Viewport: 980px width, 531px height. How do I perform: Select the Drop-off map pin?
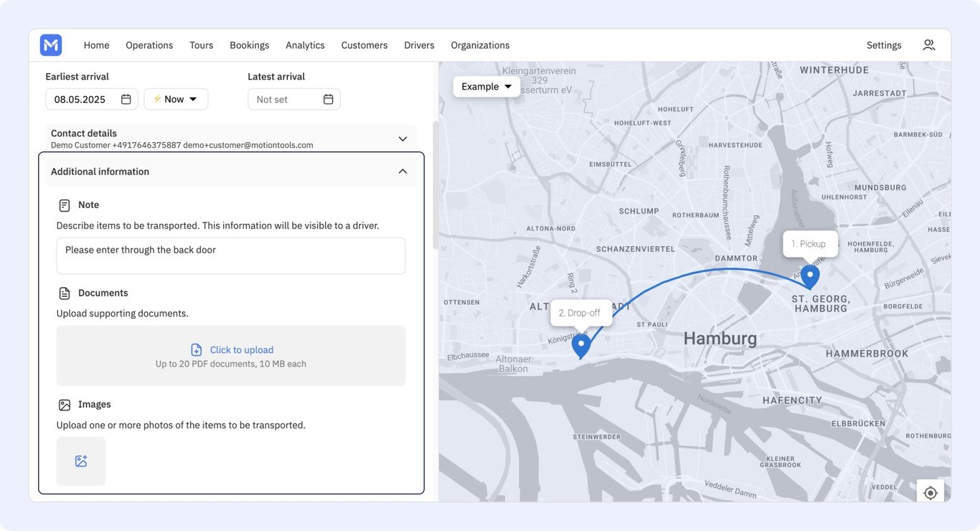(581, 347)
